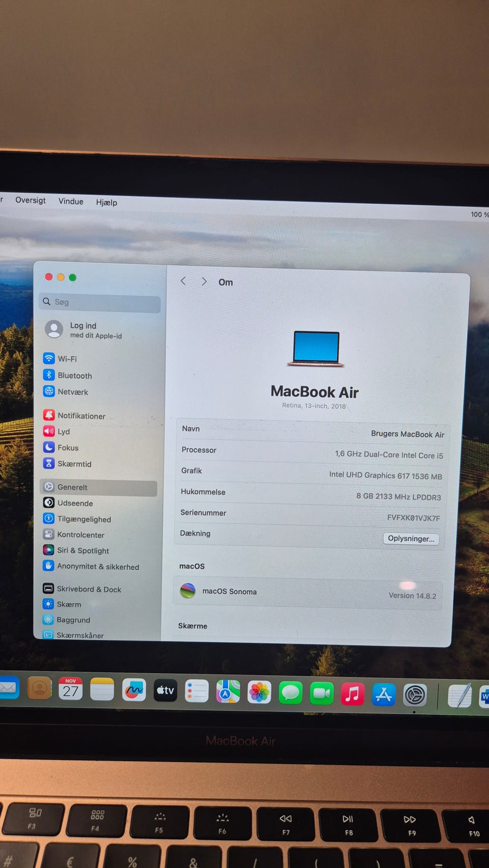Viewport: 489px width, 868px height.
Task: Open Tilgængelighed accessibility settings
Action: (77, 519)
